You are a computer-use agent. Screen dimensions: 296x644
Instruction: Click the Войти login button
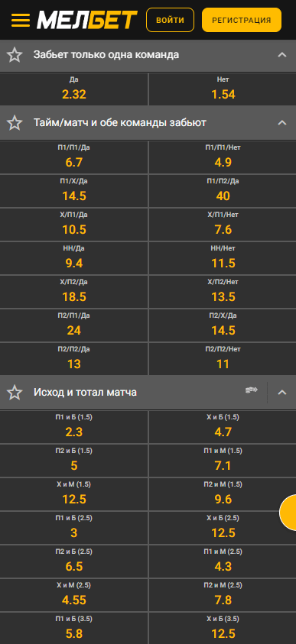coord(171,20)
